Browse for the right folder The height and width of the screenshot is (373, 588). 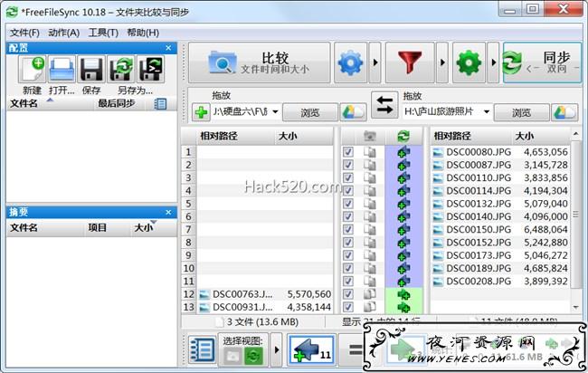coord(521,112)
